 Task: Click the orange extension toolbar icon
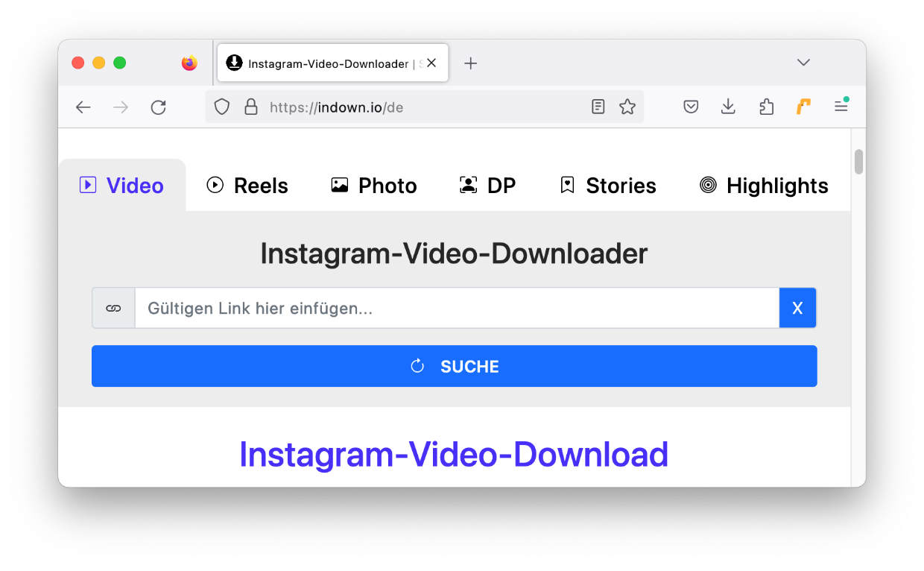click(x=803, y=107)
